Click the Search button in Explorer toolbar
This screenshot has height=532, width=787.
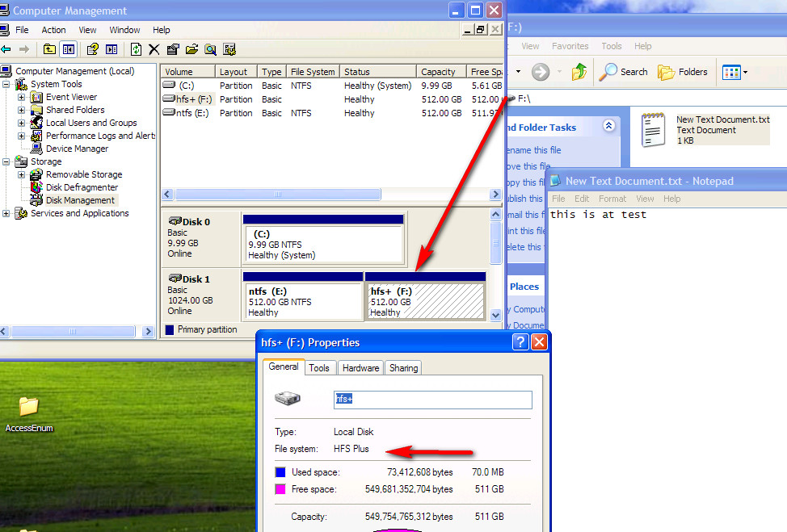tap(624, 72)
